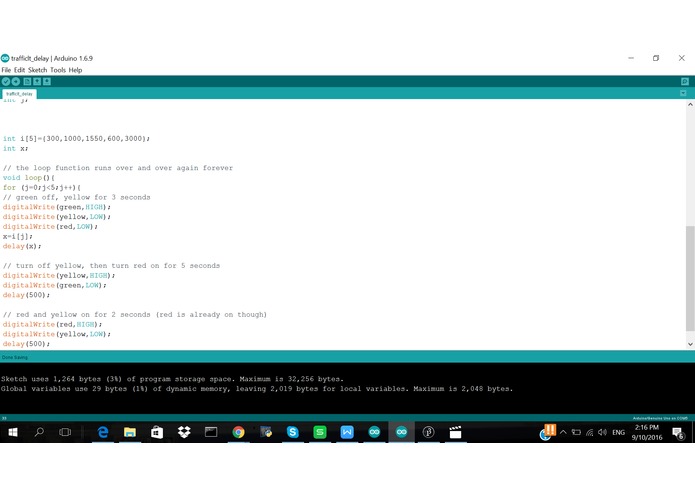
Task: Open the Tools menu
Action: point(58,70)
